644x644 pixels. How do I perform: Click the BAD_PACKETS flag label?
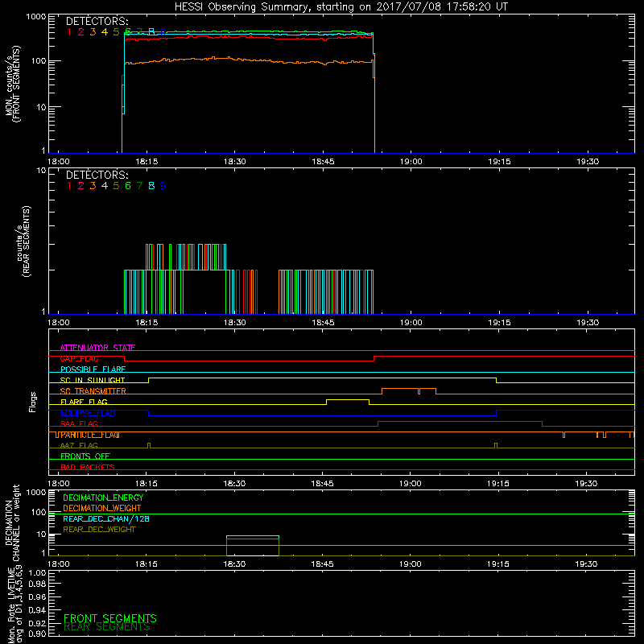pyautogui.click(x=88, y=467)
